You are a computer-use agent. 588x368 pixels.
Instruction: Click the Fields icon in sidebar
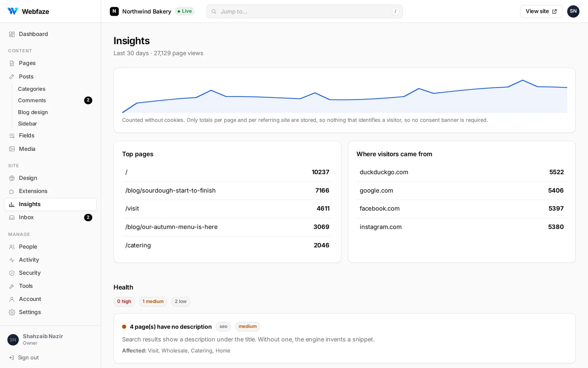click(x=12, y=136)
